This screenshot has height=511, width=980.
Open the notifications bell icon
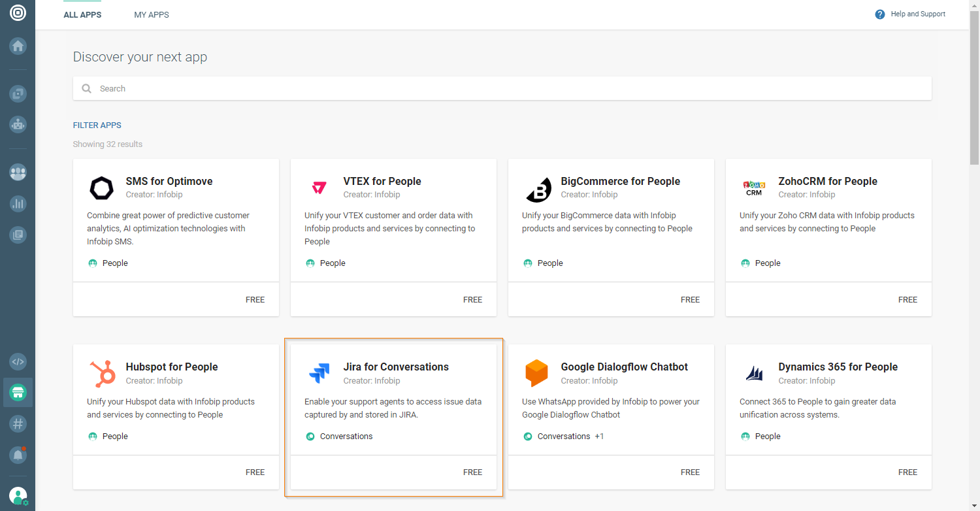(x=18, y=454)
